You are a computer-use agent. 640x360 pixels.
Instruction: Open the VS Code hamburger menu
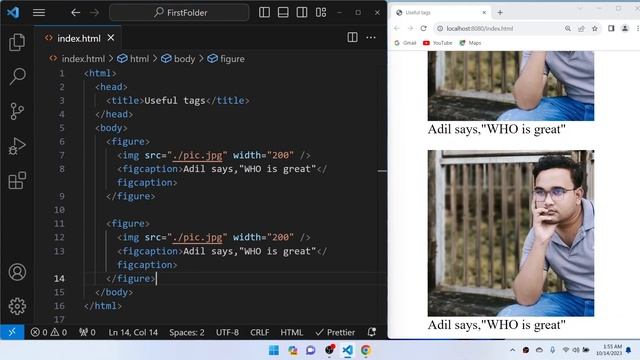[39, 13]
